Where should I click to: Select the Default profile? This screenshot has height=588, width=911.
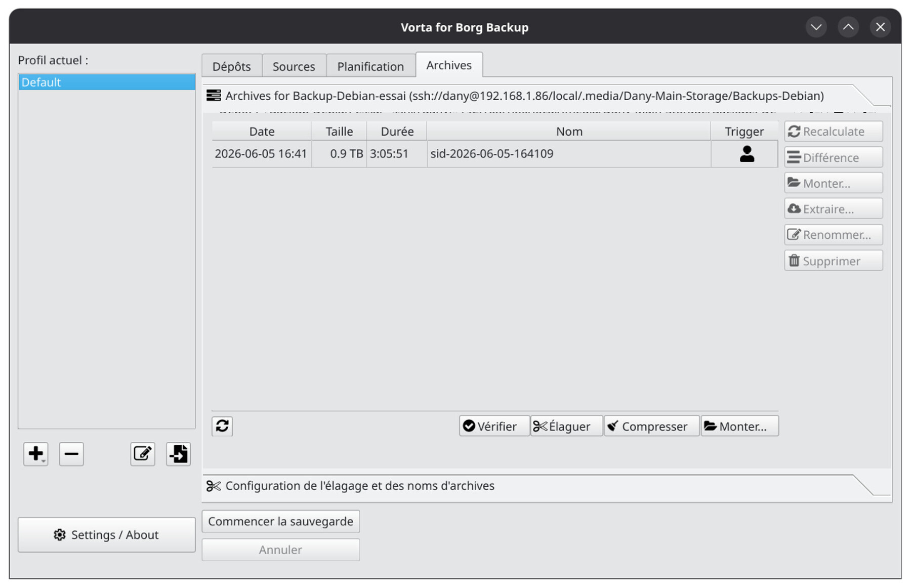pyautogui.click(x=107, y=82)
